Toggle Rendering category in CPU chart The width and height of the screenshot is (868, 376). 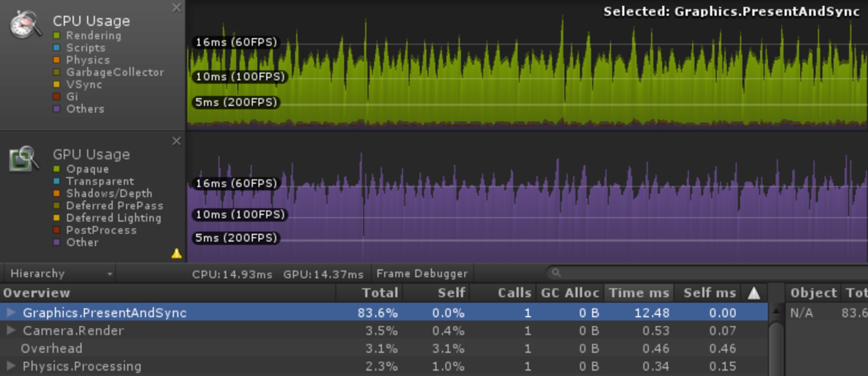point(57,36)
